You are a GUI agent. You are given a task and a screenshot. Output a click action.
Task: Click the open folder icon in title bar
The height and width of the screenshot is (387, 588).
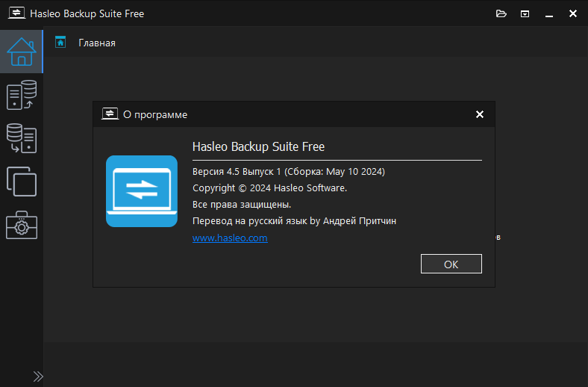pos(501,14)
